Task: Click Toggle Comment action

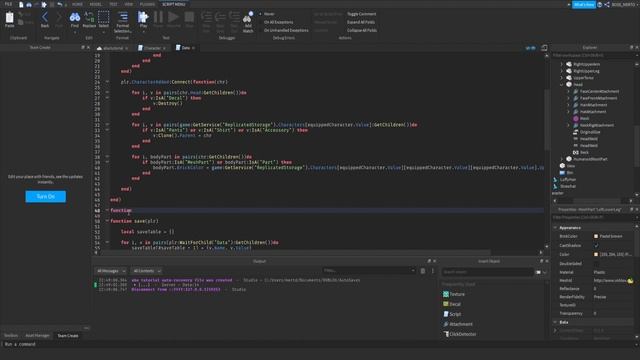Action: [362, 14]
